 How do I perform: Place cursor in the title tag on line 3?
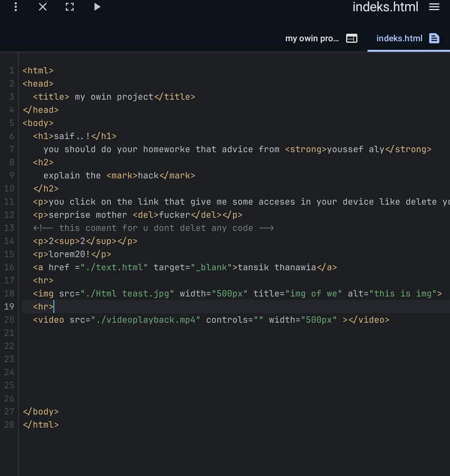point(114,97)
